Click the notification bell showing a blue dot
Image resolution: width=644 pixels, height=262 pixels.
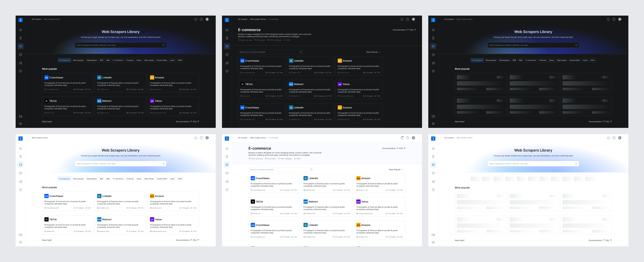point(402,138)
